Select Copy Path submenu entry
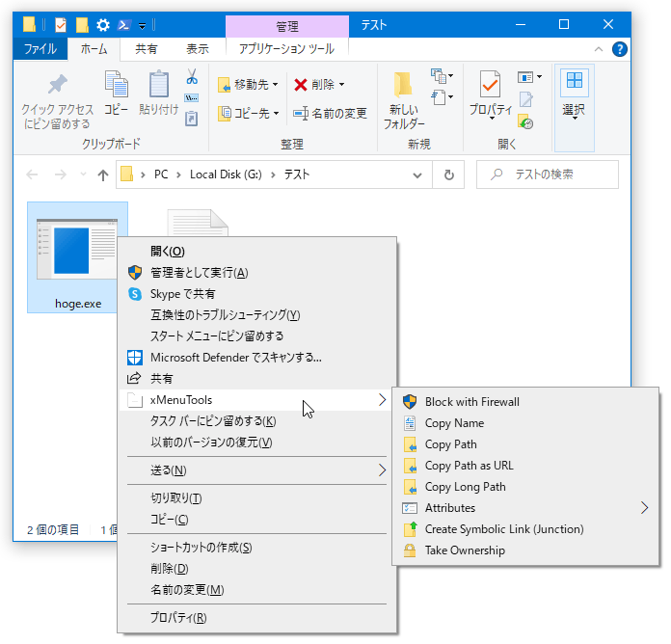Screen dimensions: 671x644 525,444
